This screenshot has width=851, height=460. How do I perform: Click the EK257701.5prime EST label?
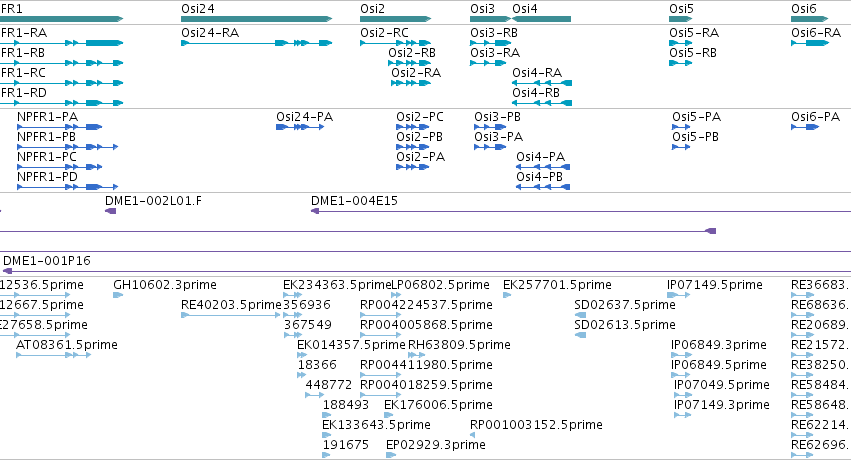pos(557,285)
